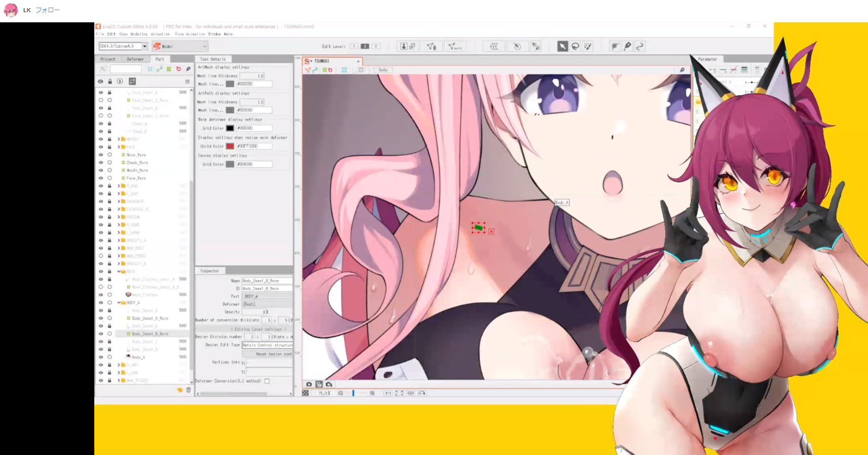This screenshot has height=455, width=868.
Task: Click Reset bezier control button
Action: click(x=267, y=354)
